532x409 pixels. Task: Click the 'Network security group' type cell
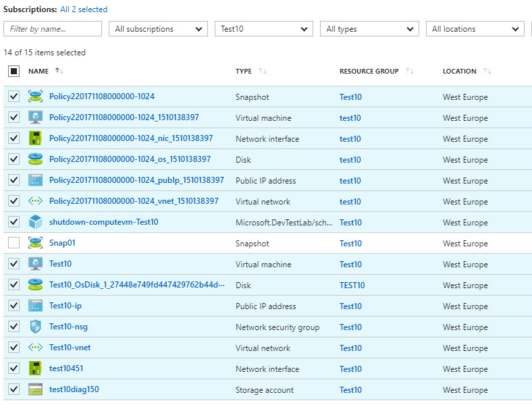coord(277,327)
